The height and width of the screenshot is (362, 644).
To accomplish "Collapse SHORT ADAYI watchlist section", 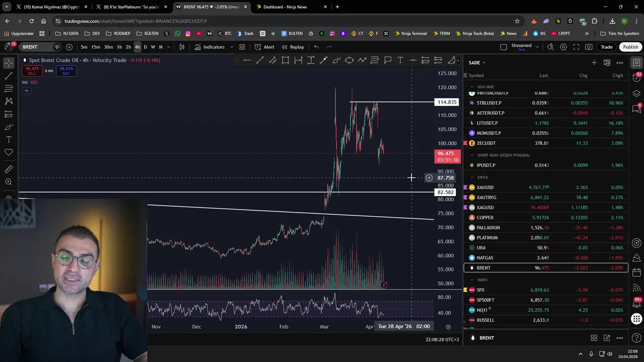I will coord(472,155).
